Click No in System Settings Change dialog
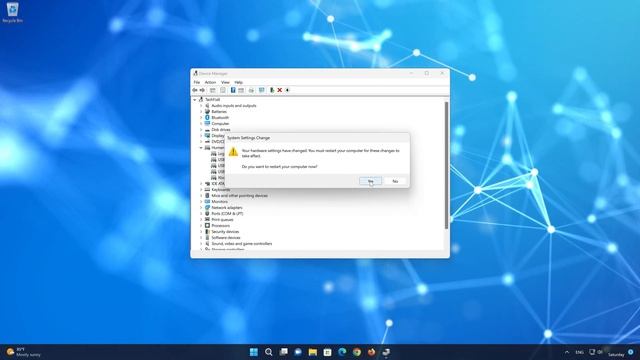 [x=395, y=181]
